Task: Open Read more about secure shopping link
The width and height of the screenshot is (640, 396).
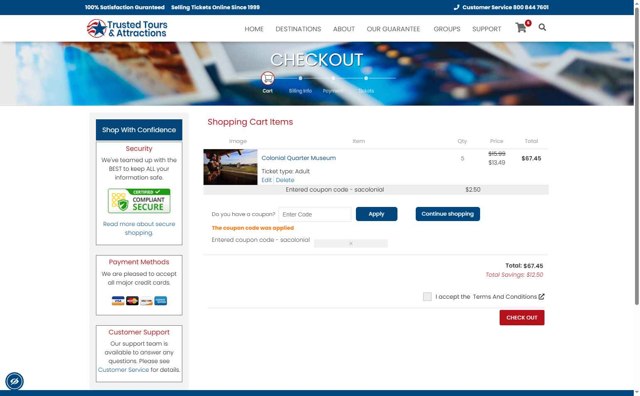Action: 139,228
